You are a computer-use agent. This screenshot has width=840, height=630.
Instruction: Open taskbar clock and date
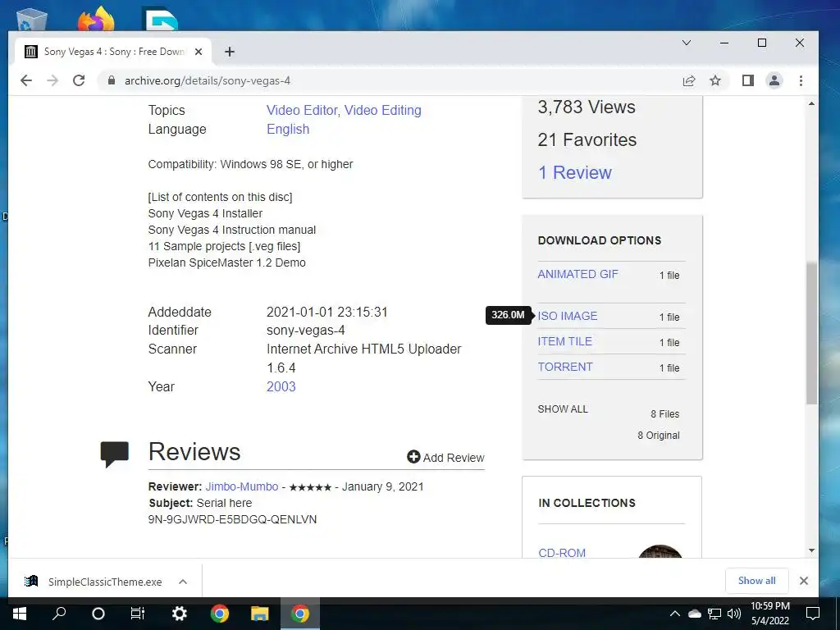click(x=769, y=614)
